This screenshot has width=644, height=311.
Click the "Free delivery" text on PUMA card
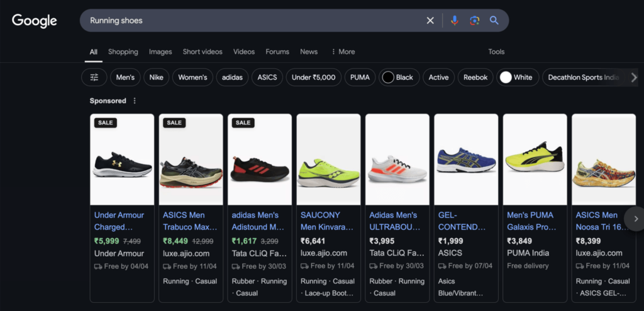tap(528, 266)
